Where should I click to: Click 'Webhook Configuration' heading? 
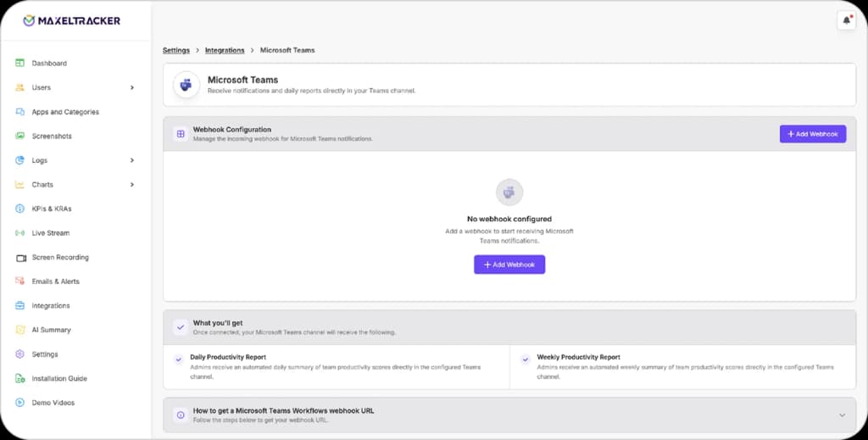coord(232,130)
